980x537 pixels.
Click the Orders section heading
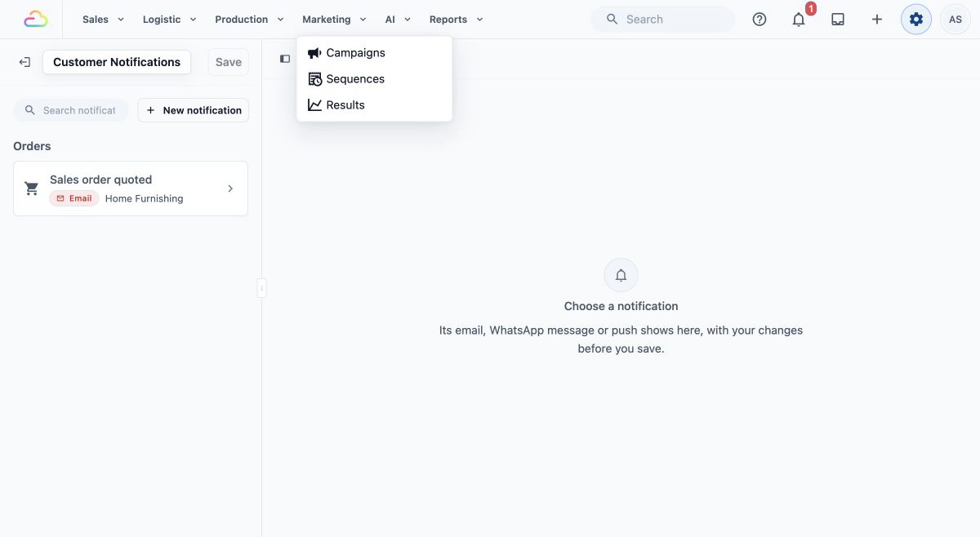pyautogui.click(x=32, y=146)
